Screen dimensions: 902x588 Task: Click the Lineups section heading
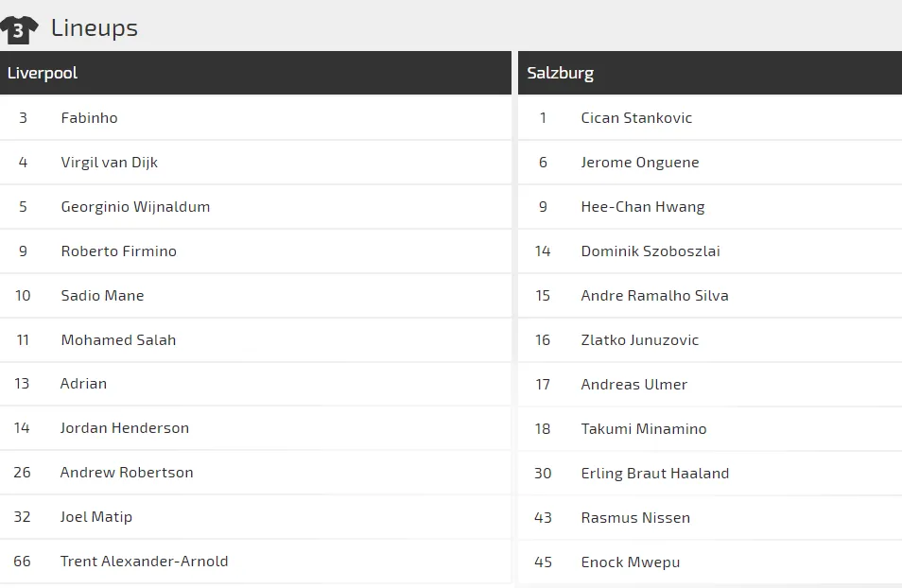click(x=95, y=28)
